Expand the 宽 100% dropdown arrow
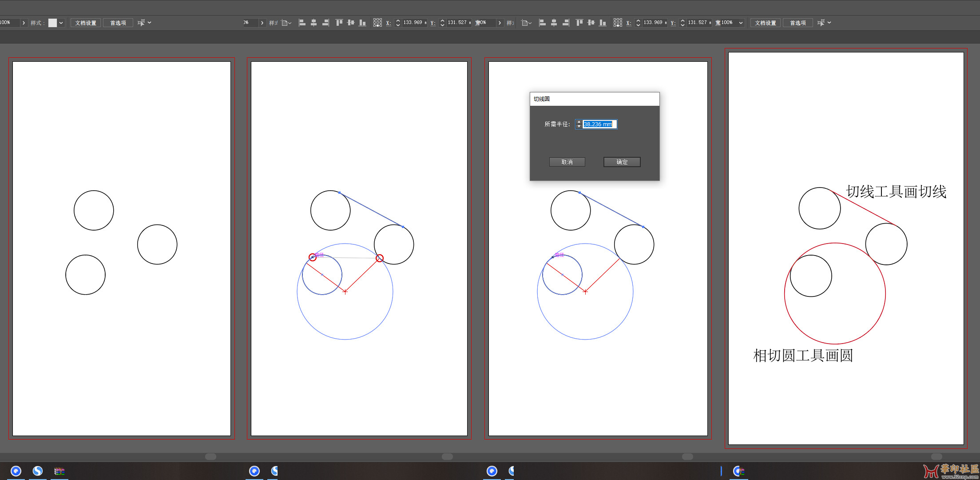This screenshot has height=480, width=980. (x=741, y=23)
